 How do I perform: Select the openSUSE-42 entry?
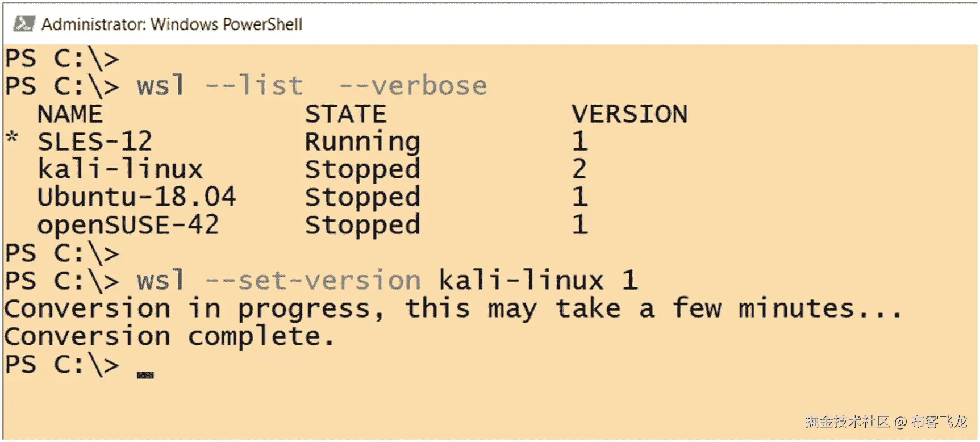point(128,225)
